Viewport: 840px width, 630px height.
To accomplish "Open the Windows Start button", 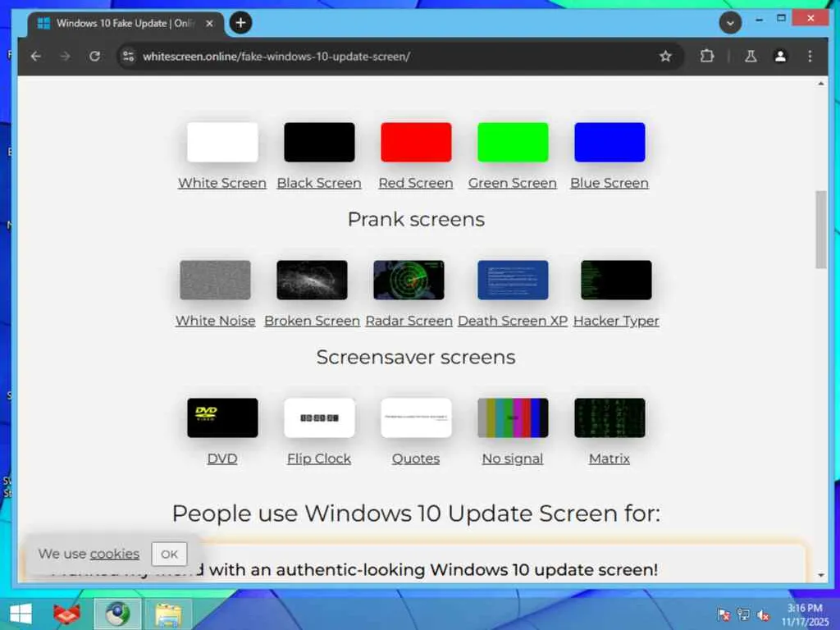I will (x=21, y=614).
